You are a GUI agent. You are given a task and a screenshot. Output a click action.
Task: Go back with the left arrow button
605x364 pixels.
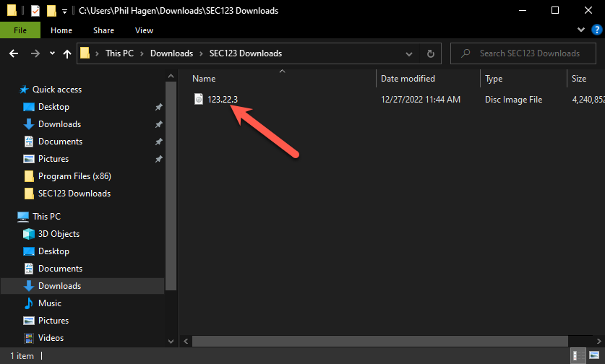[x=14, y=53]
